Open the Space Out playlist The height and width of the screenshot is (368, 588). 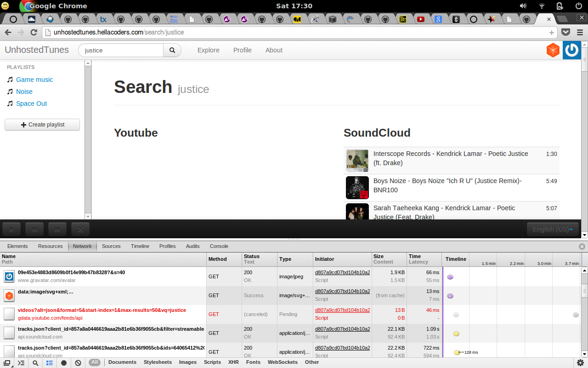coord(31,103)
